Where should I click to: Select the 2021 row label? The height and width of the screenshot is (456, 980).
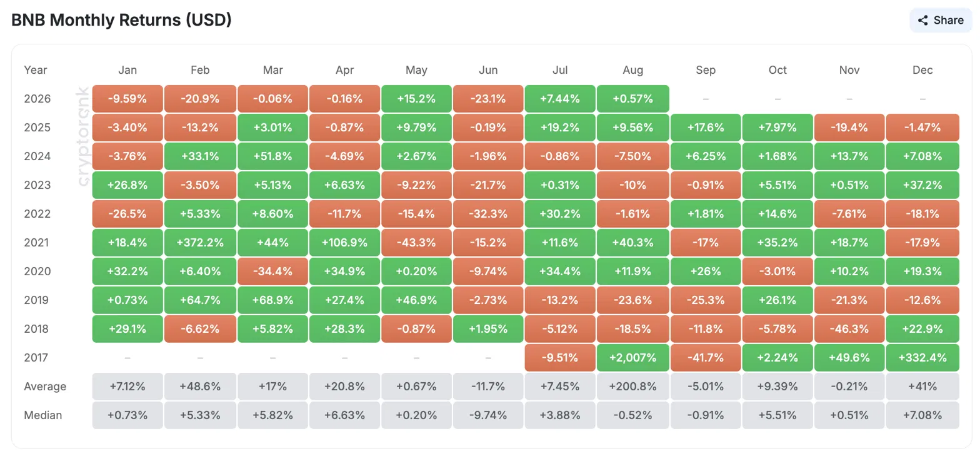(37, 243)
